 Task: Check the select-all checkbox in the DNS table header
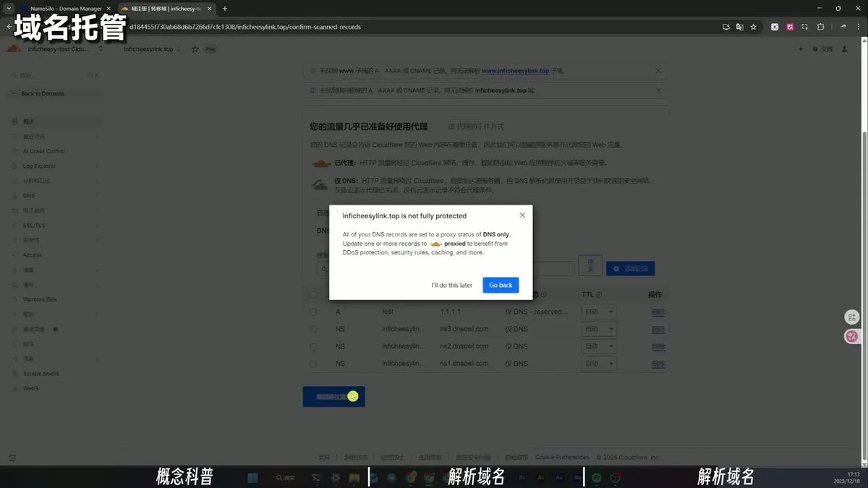[x=312, y=295]
